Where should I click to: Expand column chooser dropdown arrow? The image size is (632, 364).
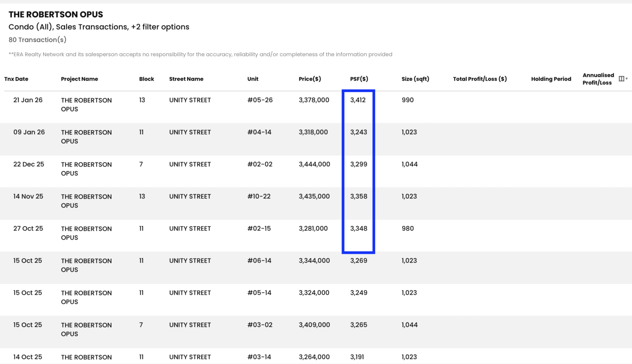click(x=627, y=79)
